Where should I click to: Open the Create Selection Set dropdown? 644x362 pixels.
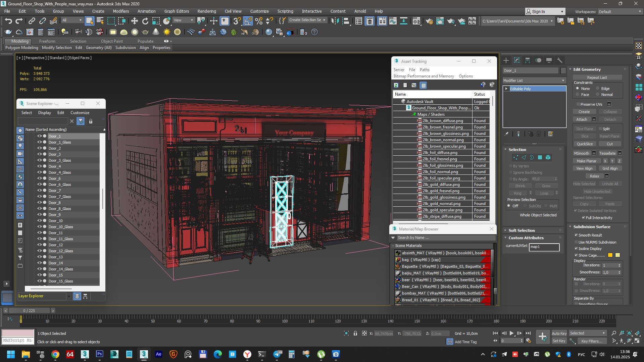[307, 20]
